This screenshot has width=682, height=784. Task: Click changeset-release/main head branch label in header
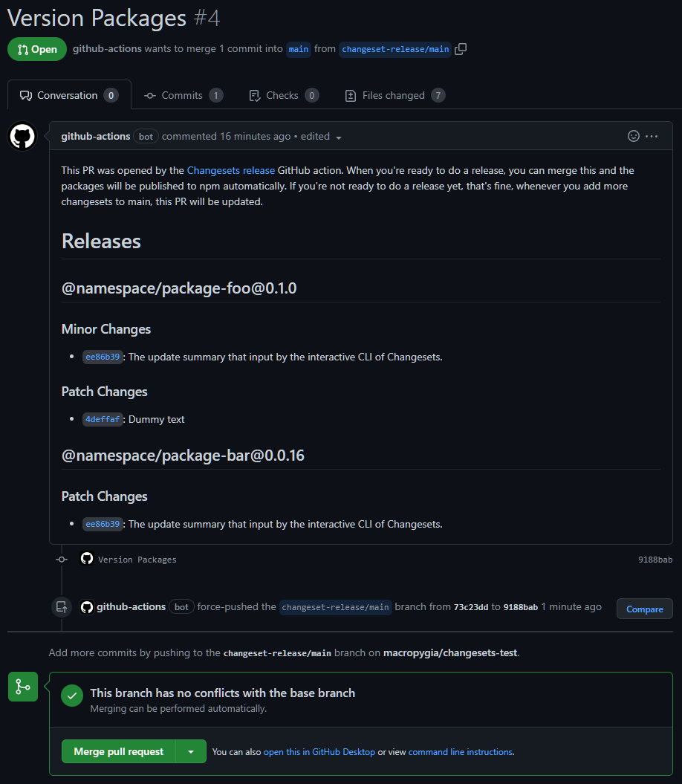[x=395, y=49]
